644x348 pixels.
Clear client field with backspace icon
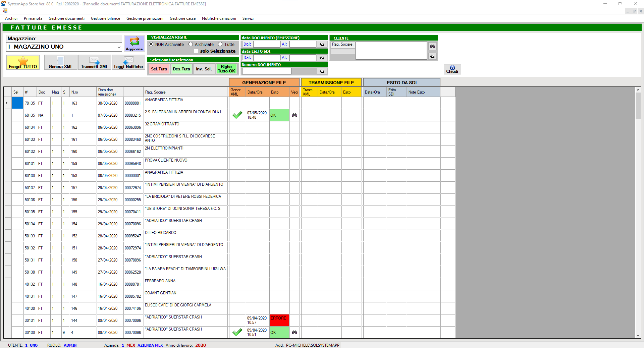click(x=432, y=56)
